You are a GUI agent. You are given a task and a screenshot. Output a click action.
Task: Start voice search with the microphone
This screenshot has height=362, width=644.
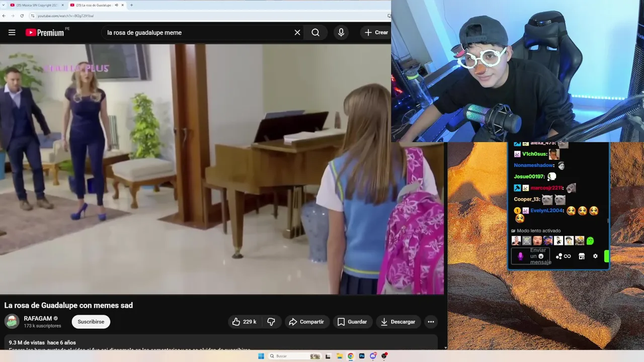coord(341,33)
